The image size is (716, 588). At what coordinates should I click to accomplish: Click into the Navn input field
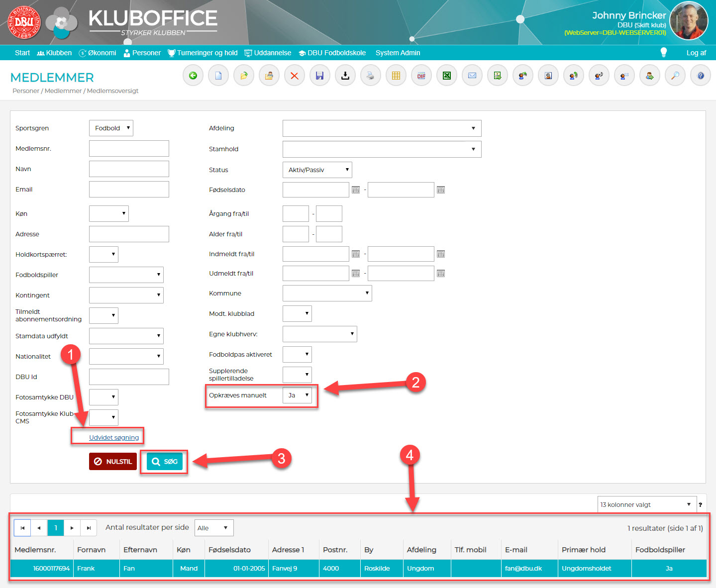coord(129,169)
